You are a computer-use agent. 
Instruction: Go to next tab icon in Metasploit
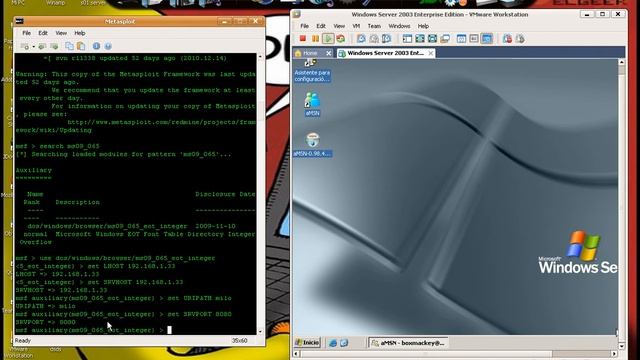click(x=54, y=46)
